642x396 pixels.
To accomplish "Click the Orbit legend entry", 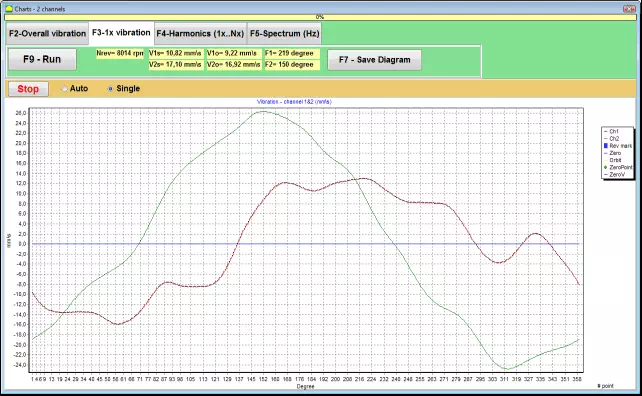I will [613, 160].
